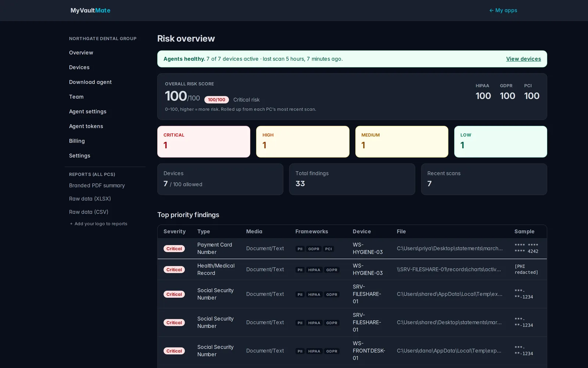
Task: Open the MyVaultMate logo home link
Action: [x=90, y=10]
